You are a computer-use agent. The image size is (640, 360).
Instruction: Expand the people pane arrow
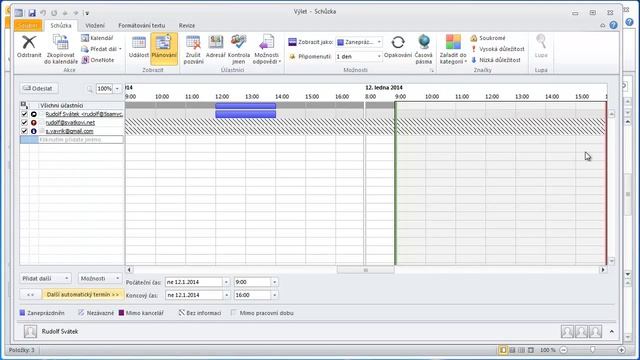click(611, 331)
